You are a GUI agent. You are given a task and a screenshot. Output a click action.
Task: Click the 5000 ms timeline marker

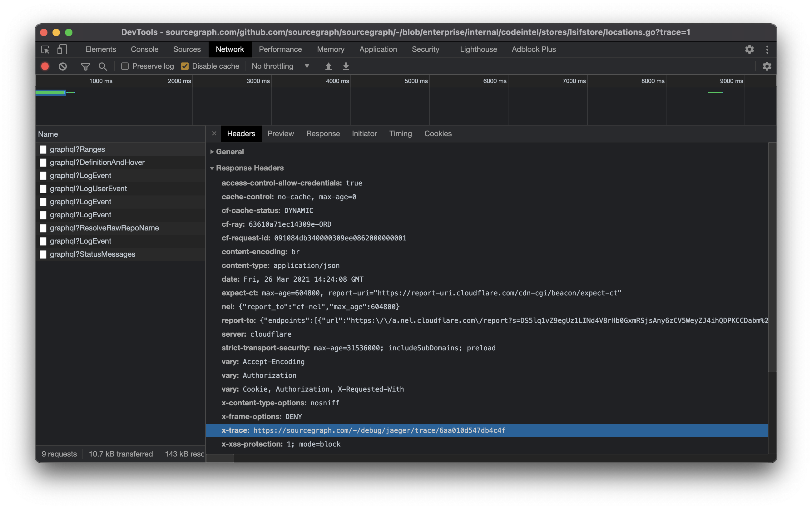click(x=416, y=81)
